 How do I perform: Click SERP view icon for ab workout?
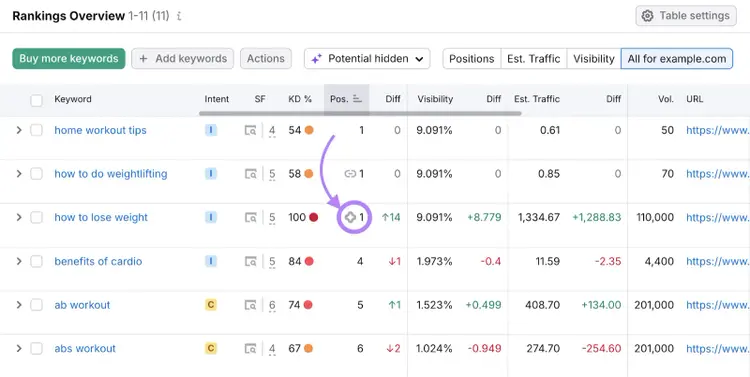click(251, 305)
